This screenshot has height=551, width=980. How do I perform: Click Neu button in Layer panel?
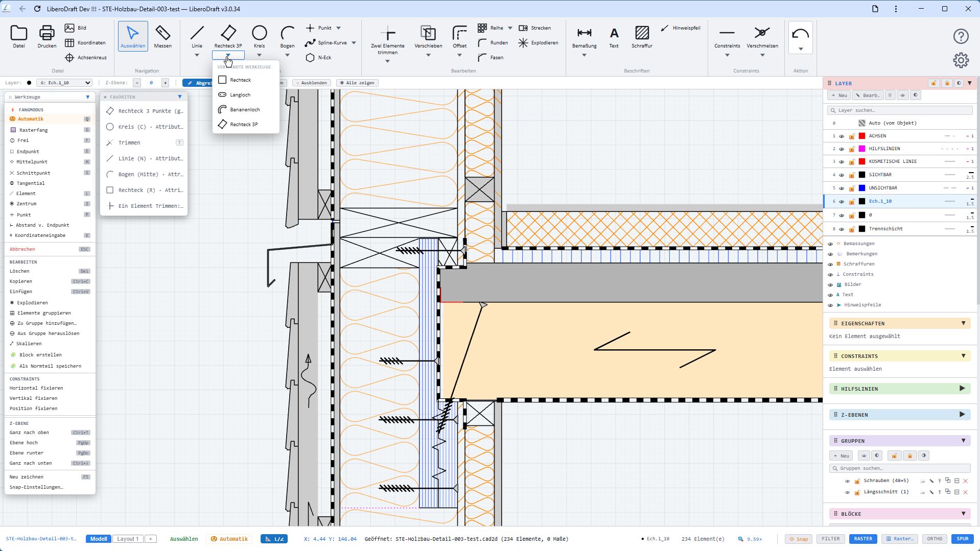click(x=839, y=95)
